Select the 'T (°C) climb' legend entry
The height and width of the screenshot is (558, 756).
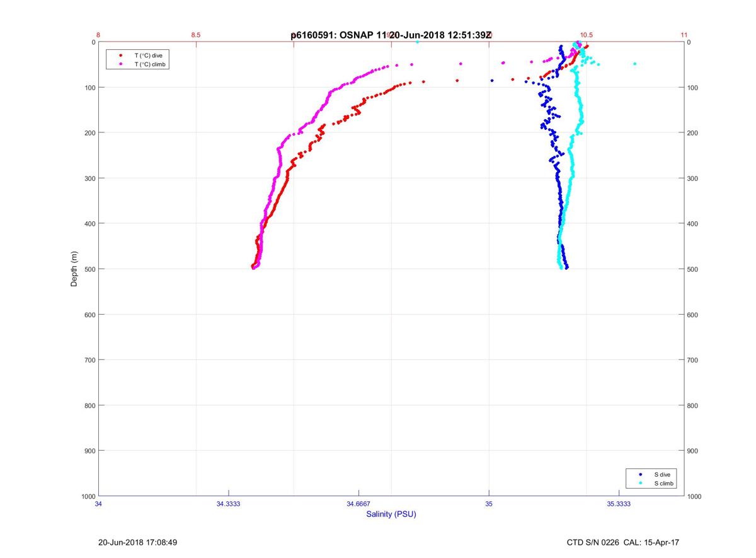150,64
